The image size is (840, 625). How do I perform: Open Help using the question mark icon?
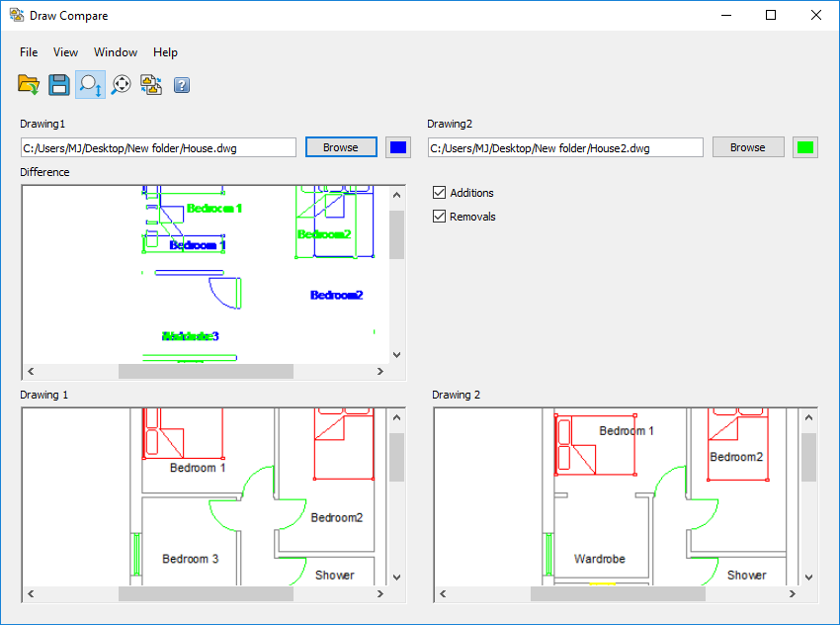click(x=181, y=84)
